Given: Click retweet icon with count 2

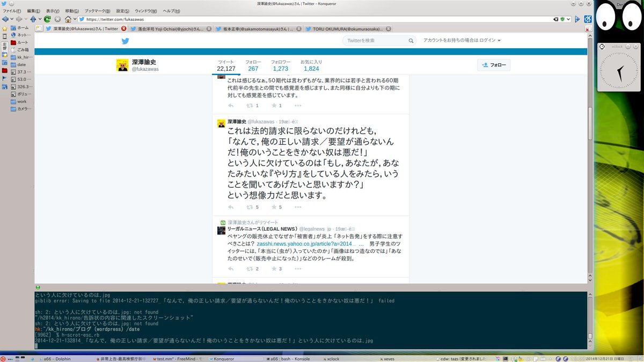Looking at the screenshot, I should tap(250, 269).
